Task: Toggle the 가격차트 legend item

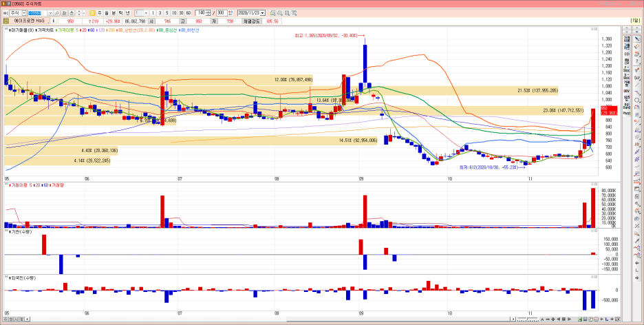Action: [x=46, y=30]
